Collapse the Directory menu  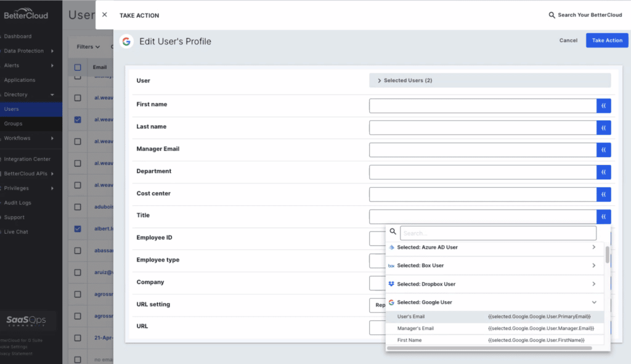52,94
